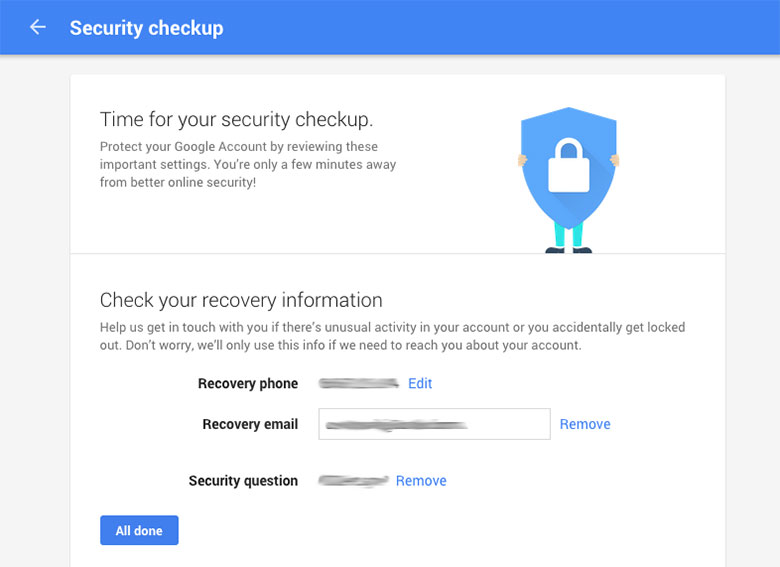Remove the security question

click(x=421, y=481)
